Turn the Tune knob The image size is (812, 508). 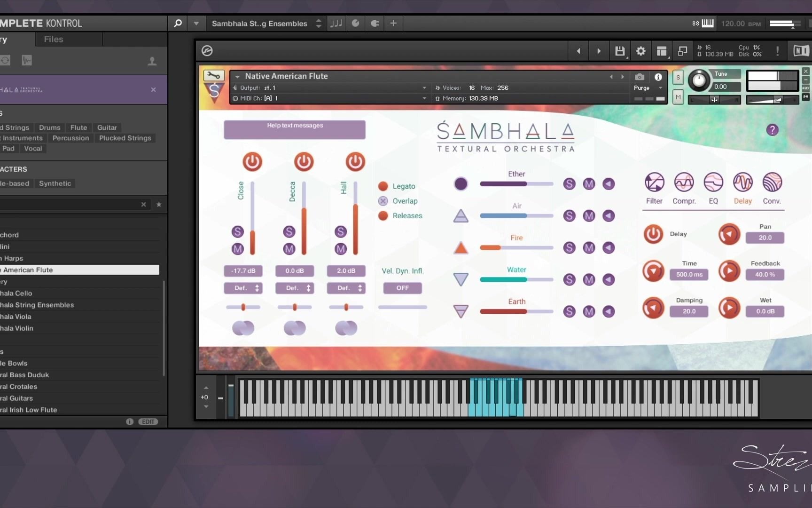coord(699,80)
